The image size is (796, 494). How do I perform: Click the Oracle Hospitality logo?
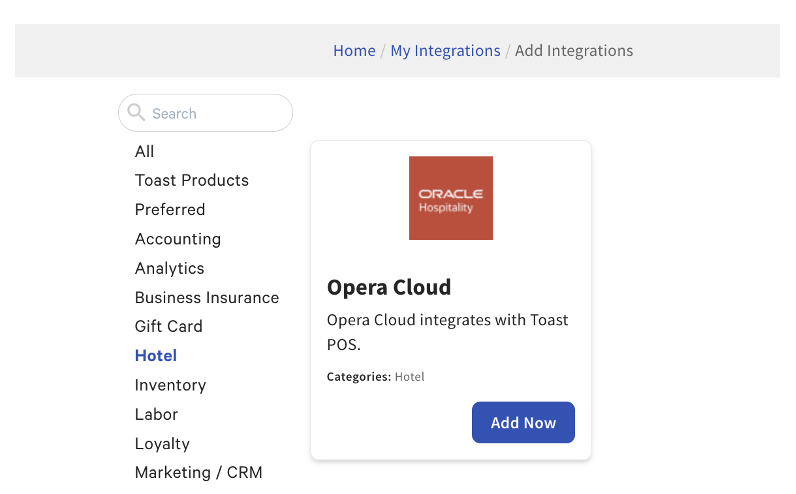click(x=450, y=198)
